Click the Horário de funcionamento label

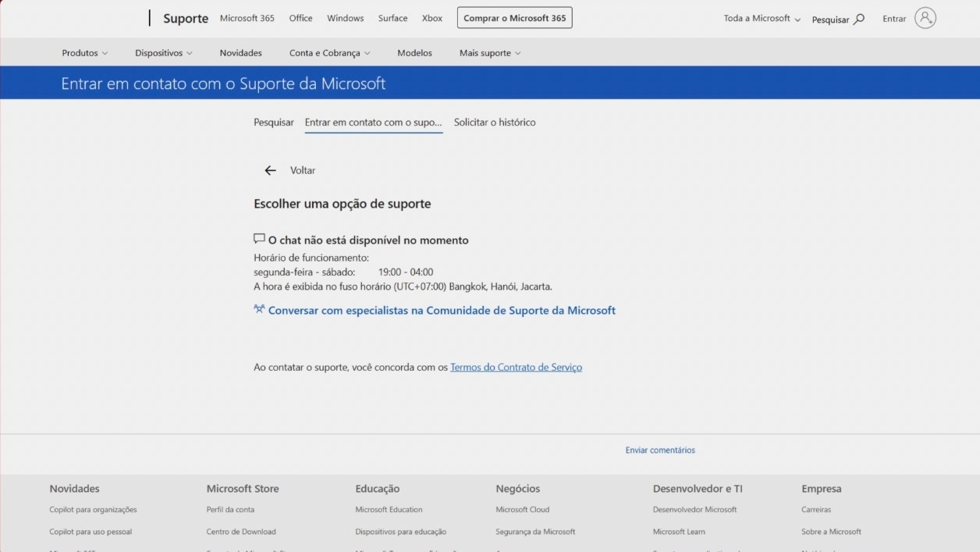(311, 258)
